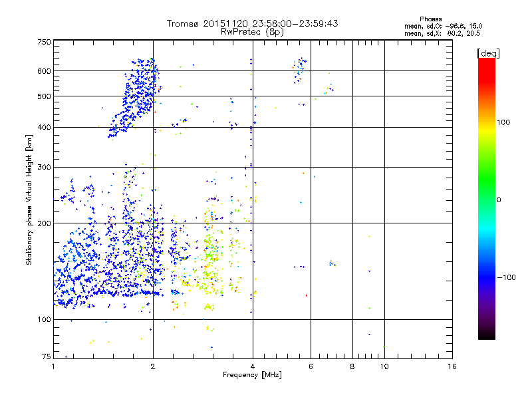532x399 pixels.
Task: Click the y-axis tick label '400'
Action: pyautogui.click(x=44, y=127)
